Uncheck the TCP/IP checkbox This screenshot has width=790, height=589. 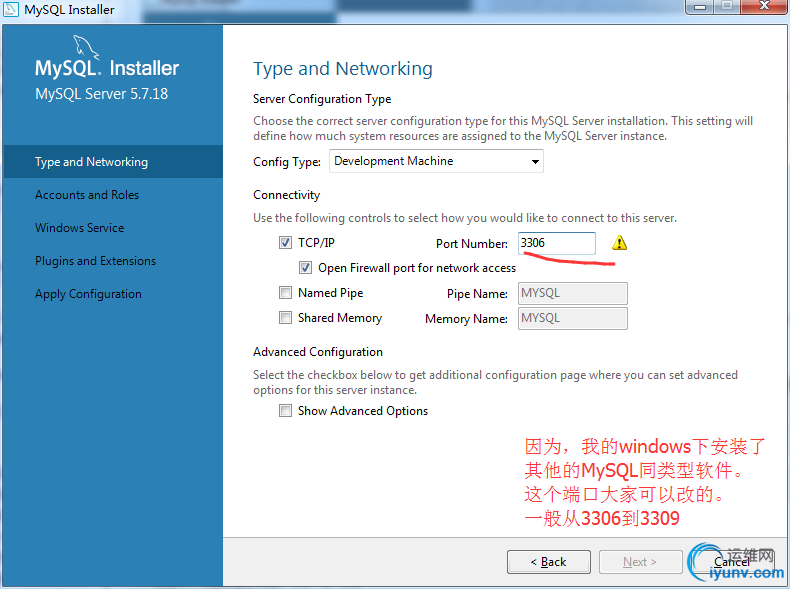pyautogui.click(x=285, y=243)
